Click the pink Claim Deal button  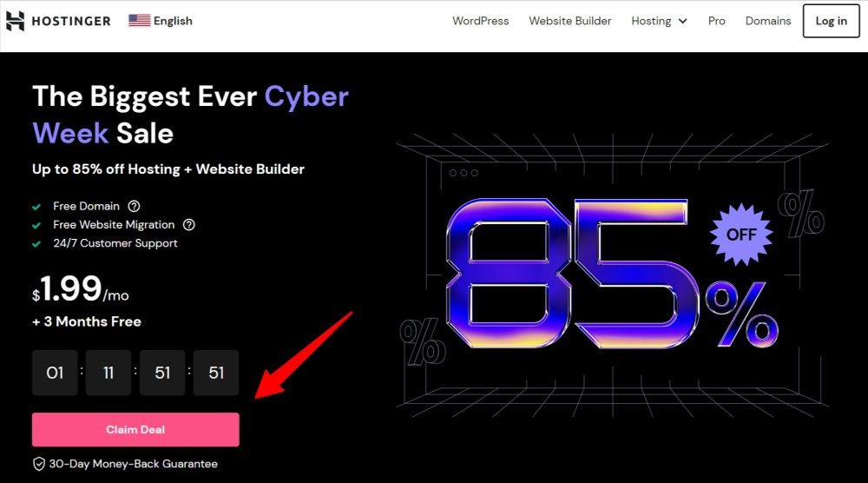[x=135, y=429]
